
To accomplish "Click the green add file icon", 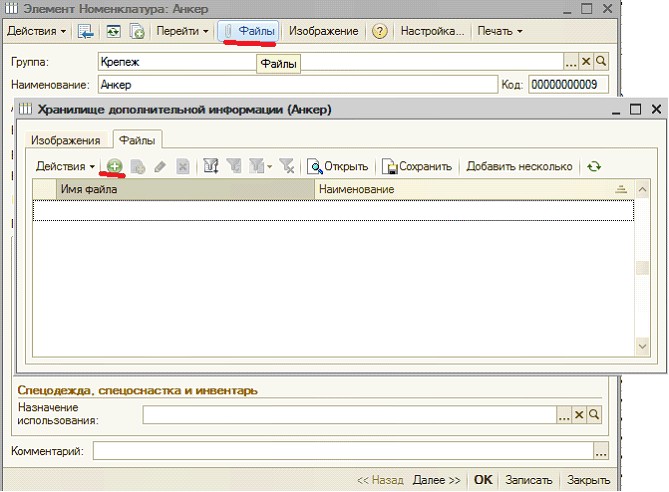I will (114, 166).
